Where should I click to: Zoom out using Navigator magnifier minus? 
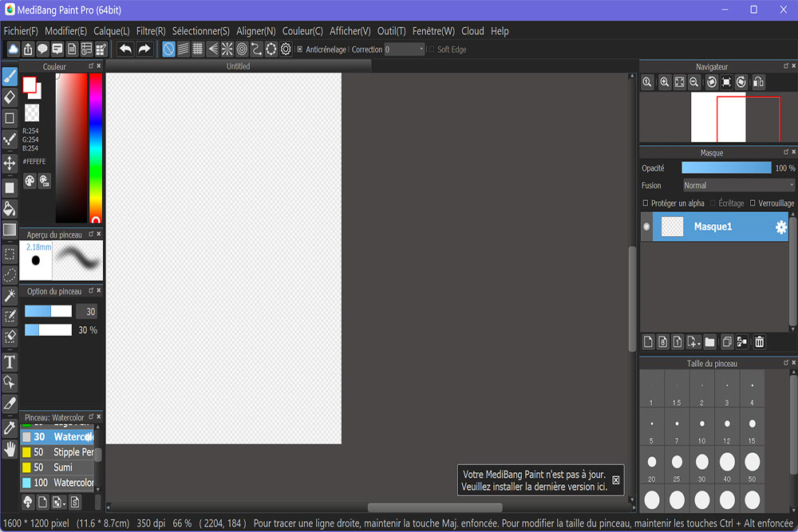pyautogui.click(x=693, y=82)
